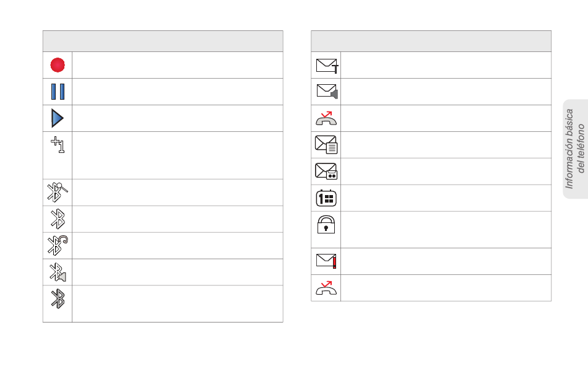
Task: Click the lower missed call phone icon
Action: point(326,288)
